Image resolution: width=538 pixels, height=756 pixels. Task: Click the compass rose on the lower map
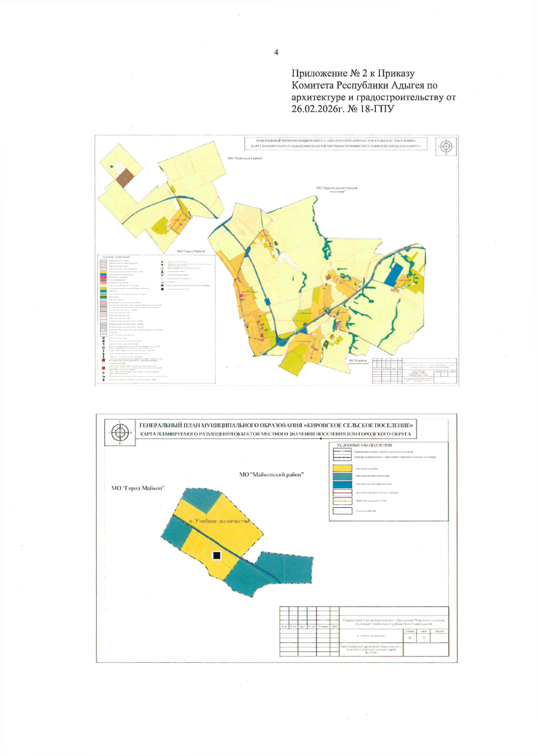pos(120,432)
